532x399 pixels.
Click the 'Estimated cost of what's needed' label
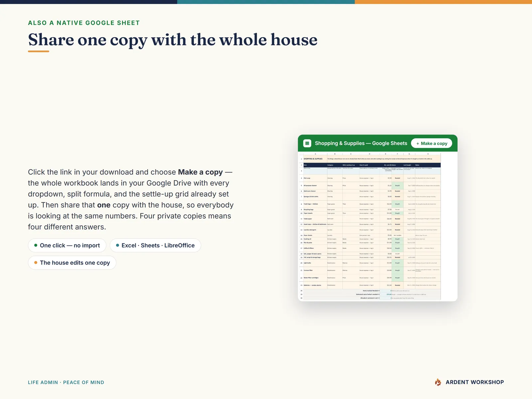pos(367,295)
